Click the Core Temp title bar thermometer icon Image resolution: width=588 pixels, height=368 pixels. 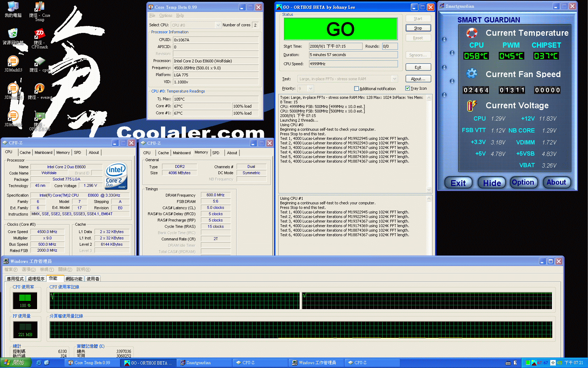click(151, 7)
